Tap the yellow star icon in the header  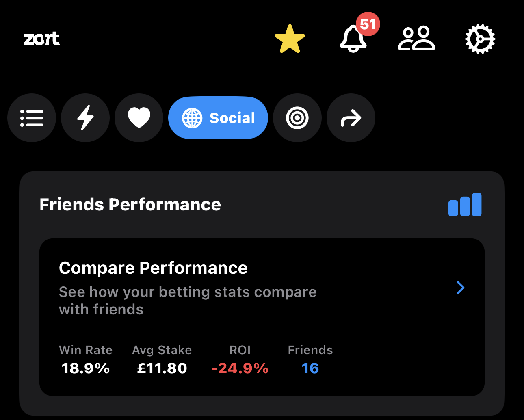coord(290,39)
